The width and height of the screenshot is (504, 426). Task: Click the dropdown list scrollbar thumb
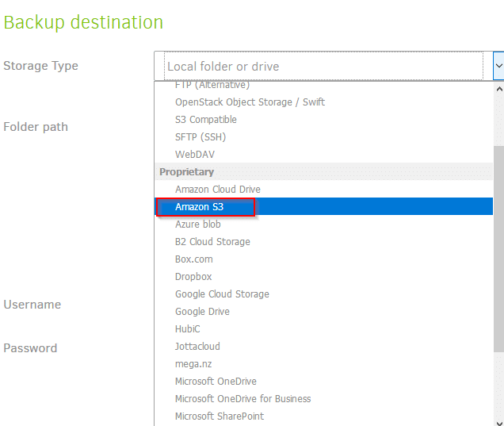click(x=498, y=248)
